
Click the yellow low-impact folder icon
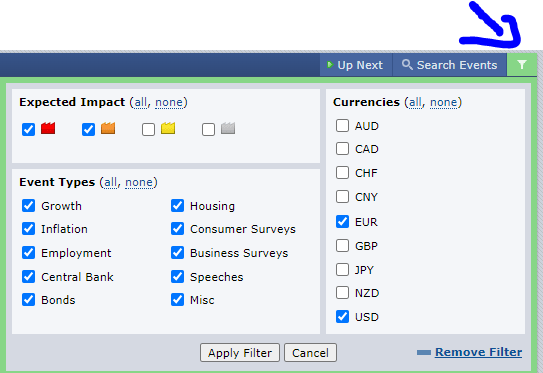point(168,128)
